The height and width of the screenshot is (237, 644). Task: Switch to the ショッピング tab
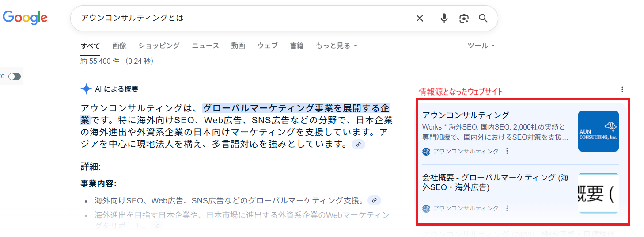click(x=159, y=46)
